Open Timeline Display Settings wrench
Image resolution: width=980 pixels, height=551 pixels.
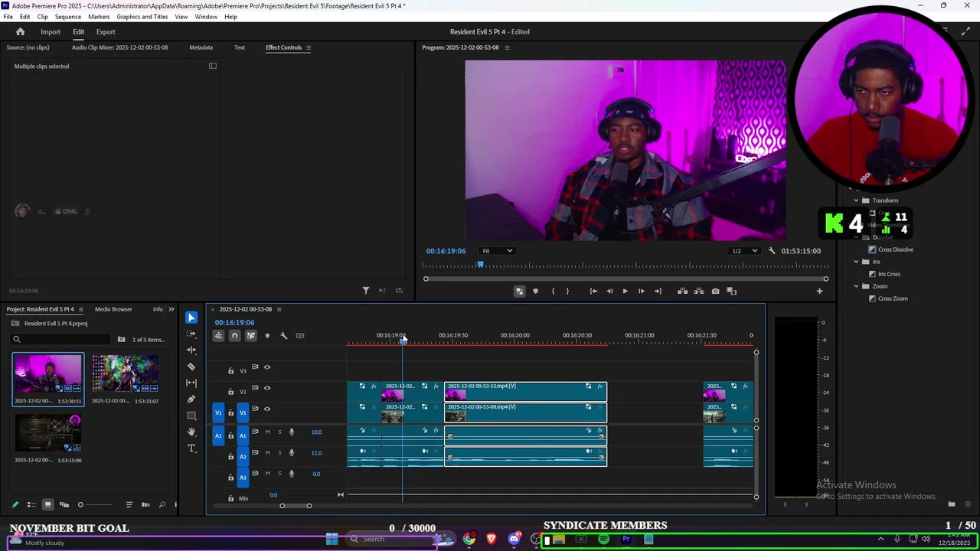pyautogui.click(x=283, y=335)
